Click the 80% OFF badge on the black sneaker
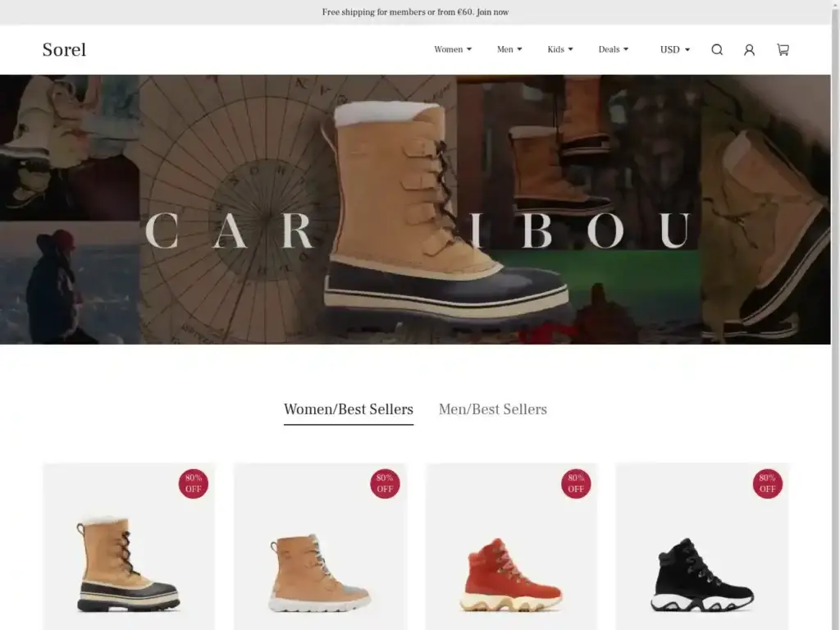 coord(766,484)
